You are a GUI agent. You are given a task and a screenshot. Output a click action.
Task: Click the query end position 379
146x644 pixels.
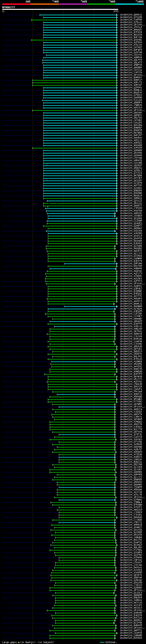[115, 11]
